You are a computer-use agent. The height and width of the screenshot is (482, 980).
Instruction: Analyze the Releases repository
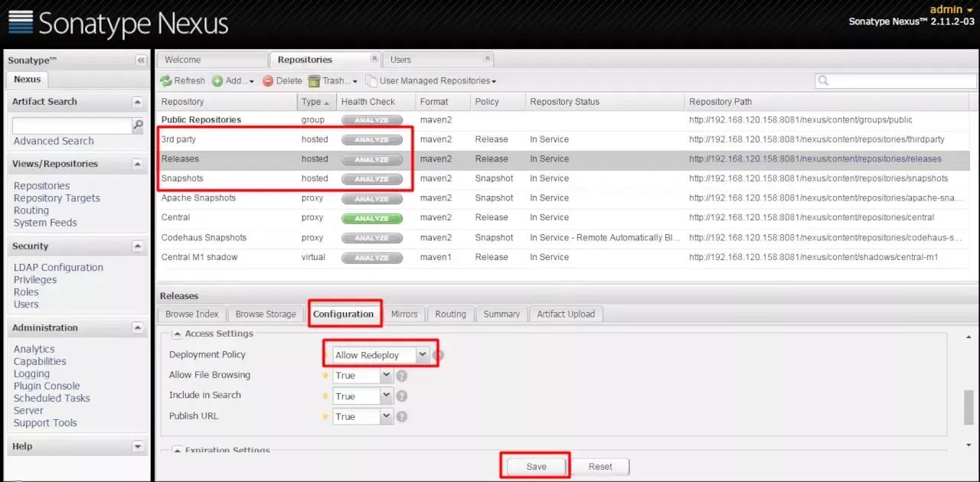(x=372, y=159)
